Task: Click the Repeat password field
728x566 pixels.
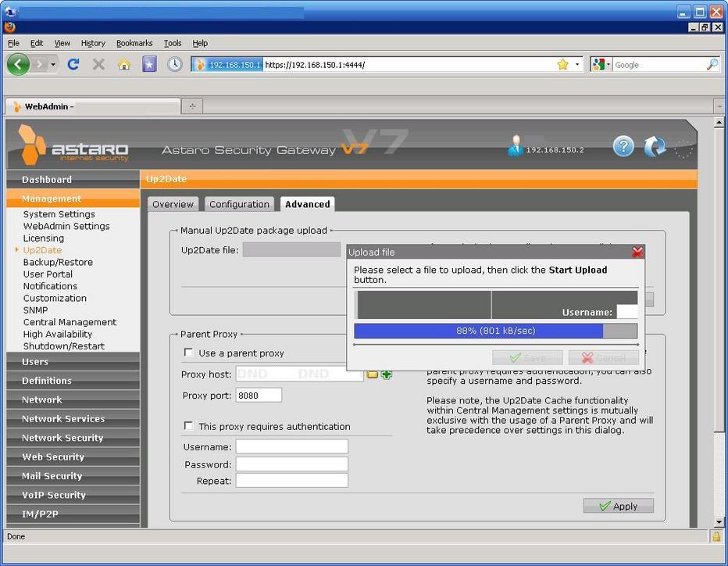Action: 291,481
